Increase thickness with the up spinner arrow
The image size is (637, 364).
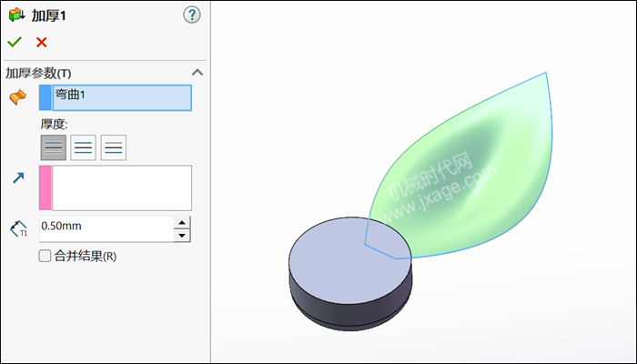point(182,223)
